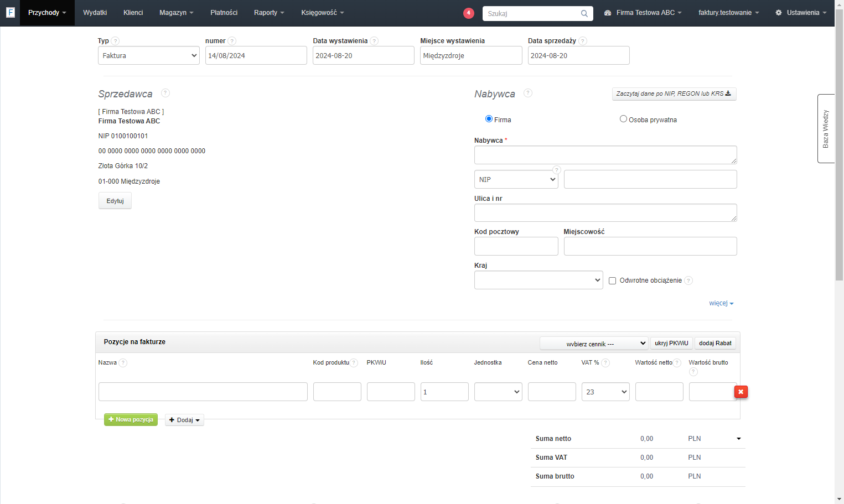This screenshot has height=504, width=844.
Task: Expand the więcej link
Action: coord(721,303)
